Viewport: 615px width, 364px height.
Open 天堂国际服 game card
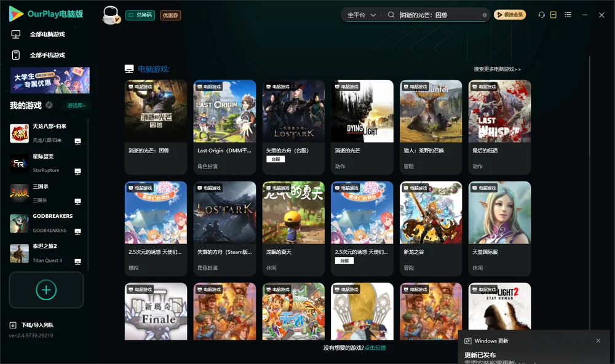tap(499, 228)
